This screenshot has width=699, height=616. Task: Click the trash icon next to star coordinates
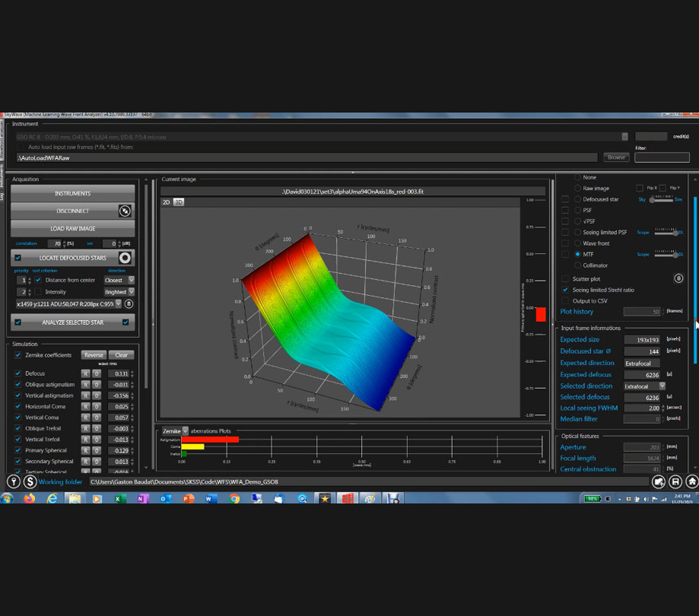point(129,304)
